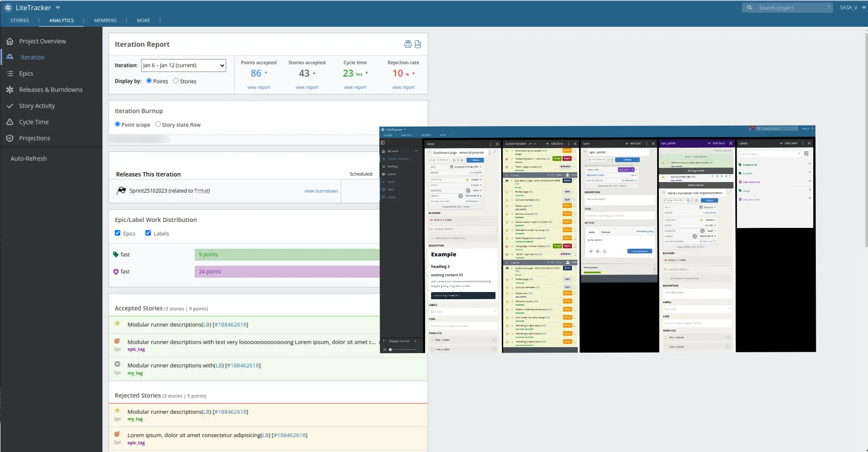Open the Projections page
Image resolution: width=868 pixels, height=452 pixels.
(x=34, y=138)
